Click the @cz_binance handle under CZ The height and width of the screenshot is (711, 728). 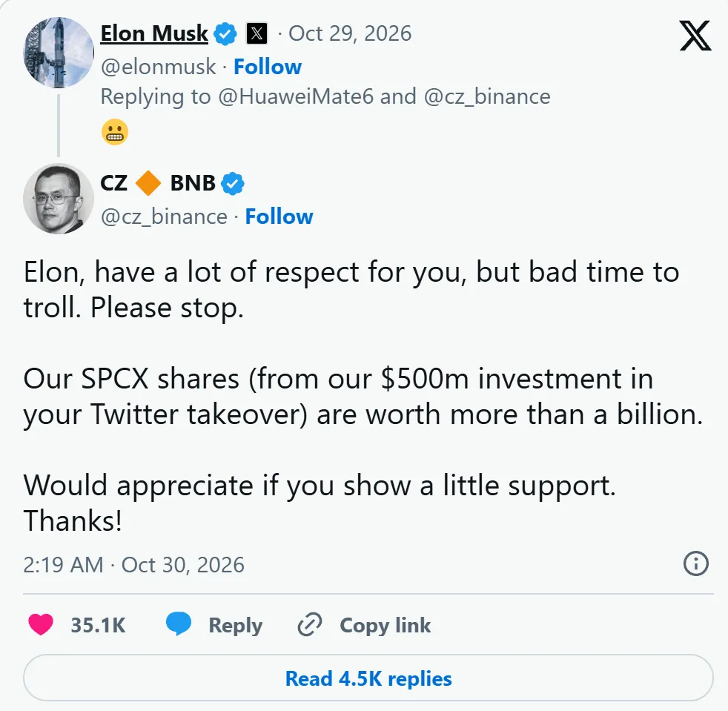pyautogui.click(x=164, y=217)
